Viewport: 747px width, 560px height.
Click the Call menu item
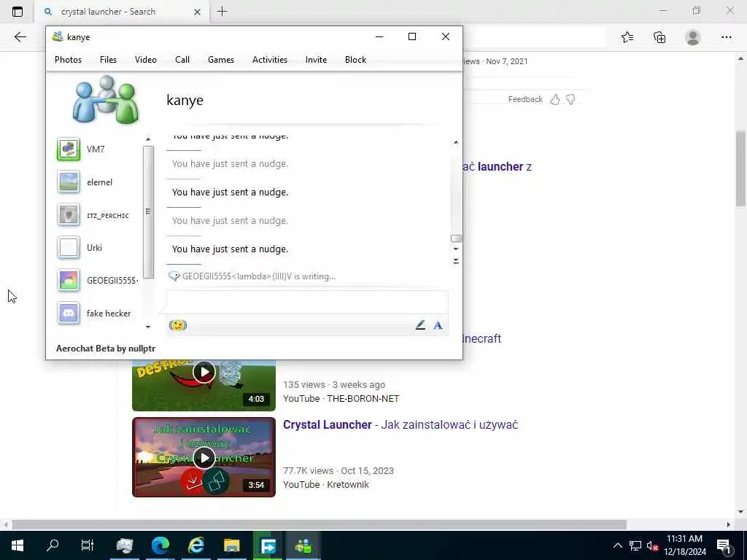[182, 60]
